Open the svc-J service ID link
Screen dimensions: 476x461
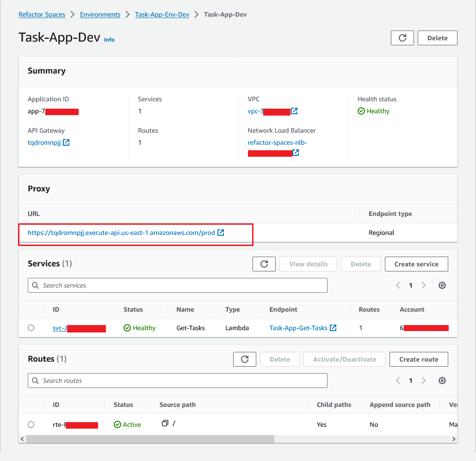tap(60, 328)
